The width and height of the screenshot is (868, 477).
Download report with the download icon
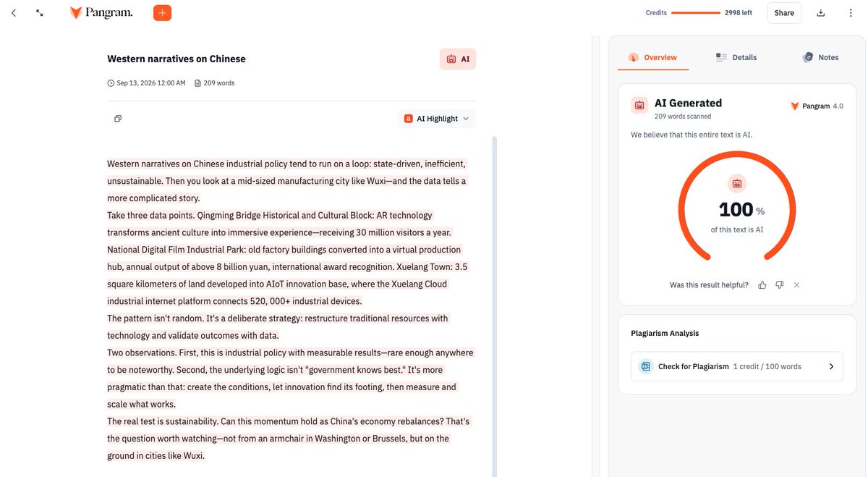(821, 13)
